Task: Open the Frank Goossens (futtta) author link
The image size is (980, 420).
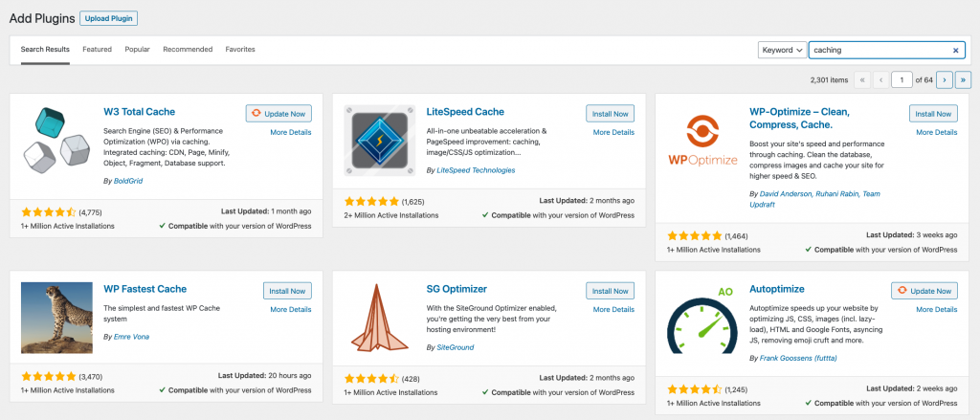Action: coord(797,358)
